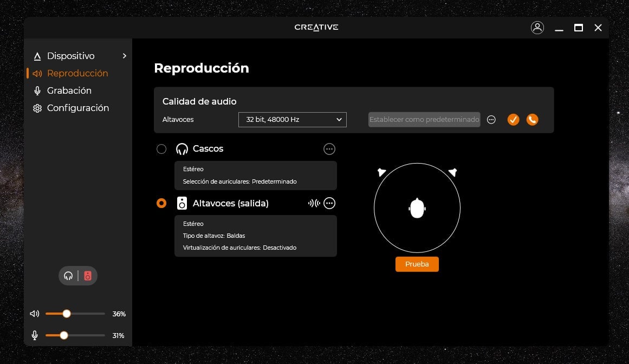
Task: Go to the Grabación section
Action: point(69,90)
